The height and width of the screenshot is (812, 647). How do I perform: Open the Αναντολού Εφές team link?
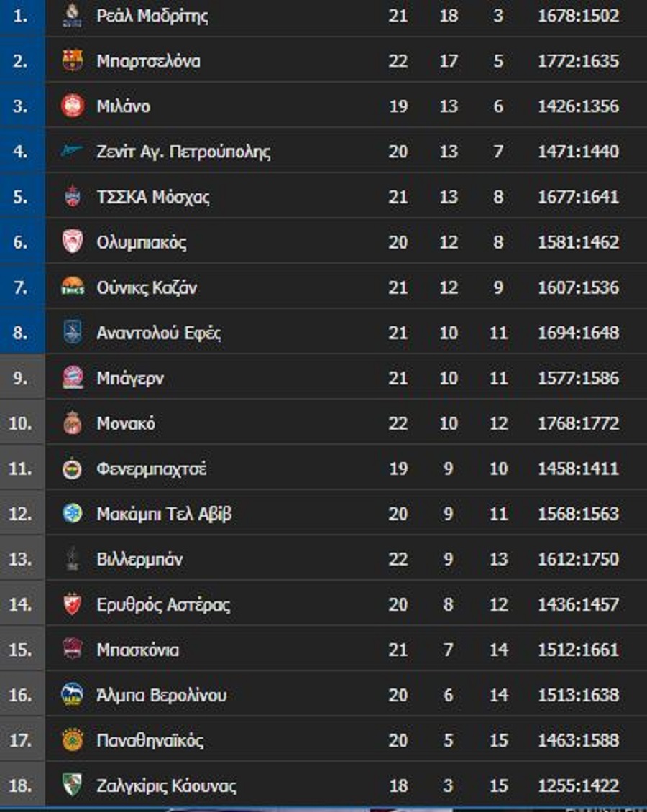click(x=158, y=333)
